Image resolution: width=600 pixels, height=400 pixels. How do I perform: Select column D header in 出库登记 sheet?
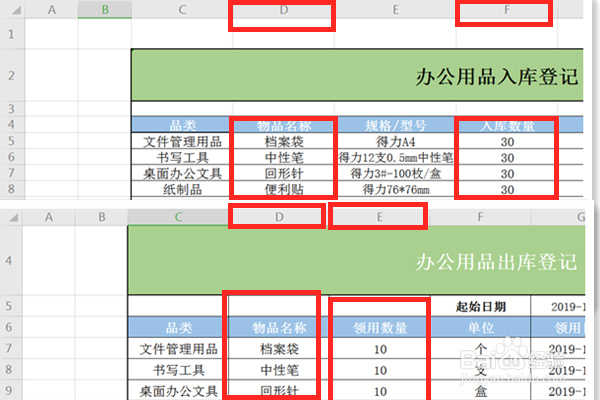[279, 217]
